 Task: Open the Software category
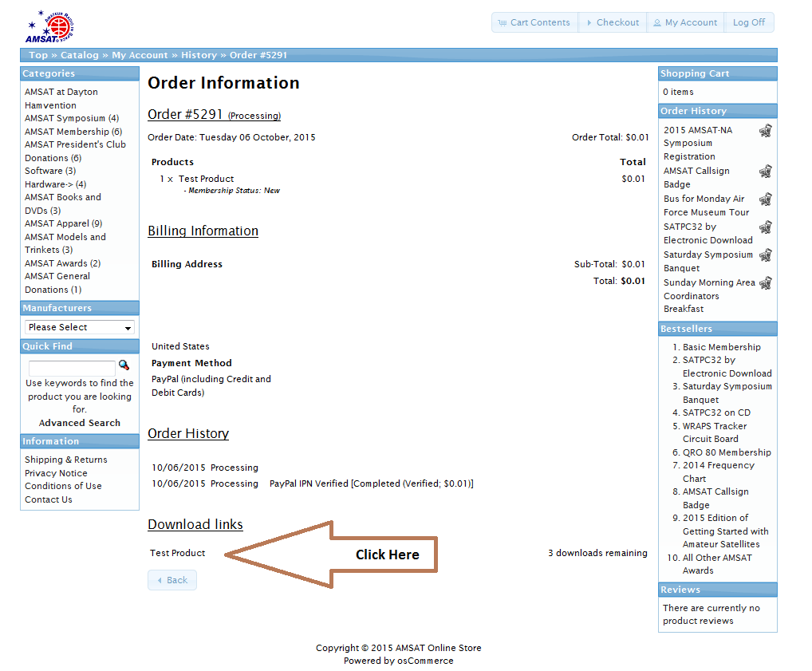50,171
